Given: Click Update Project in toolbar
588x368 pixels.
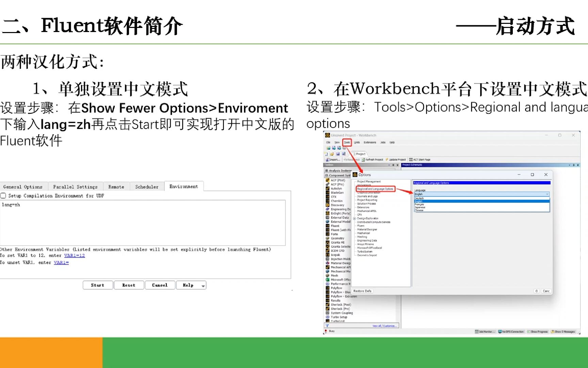Looking at the screenshot, I should click(395, 159).
